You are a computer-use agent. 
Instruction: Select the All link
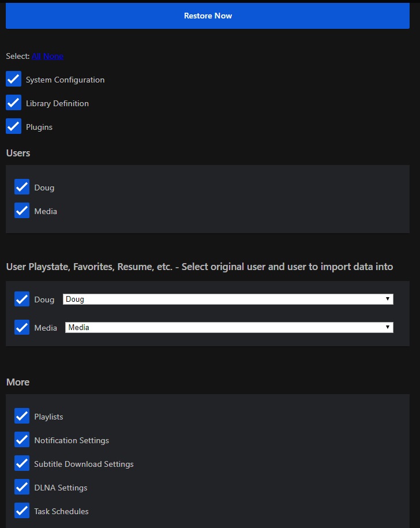tap(36, 56)
